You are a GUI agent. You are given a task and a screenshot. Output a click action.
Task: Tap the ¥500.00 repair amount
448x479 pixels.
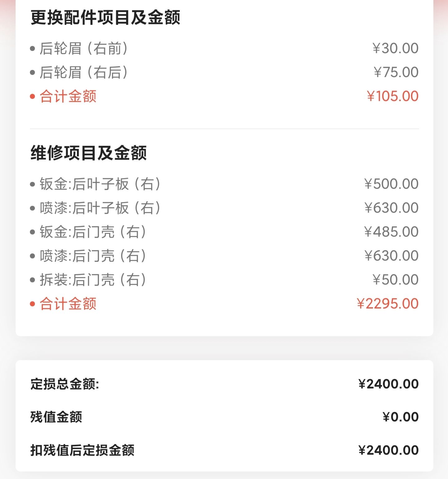tap(391, 184)
